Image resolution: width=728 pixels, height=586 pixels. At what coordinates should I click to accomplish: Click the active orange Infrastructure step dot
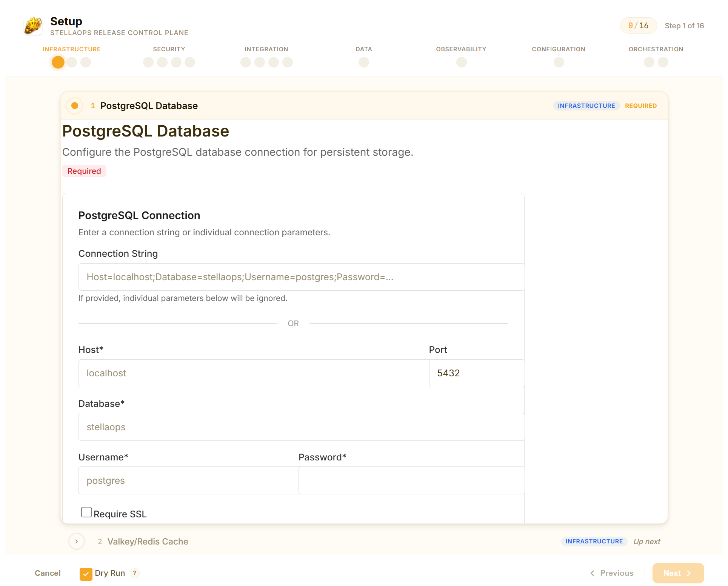pos(58,62)
